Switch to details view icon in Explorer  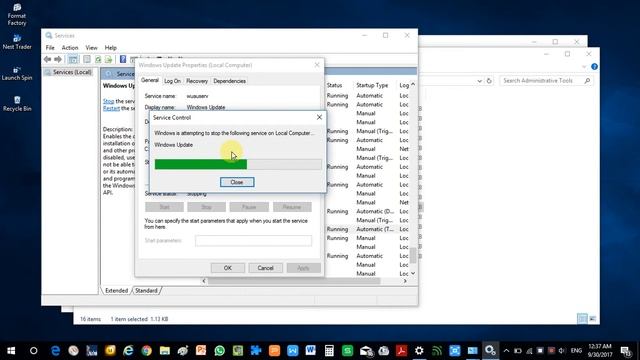point(582,318)
